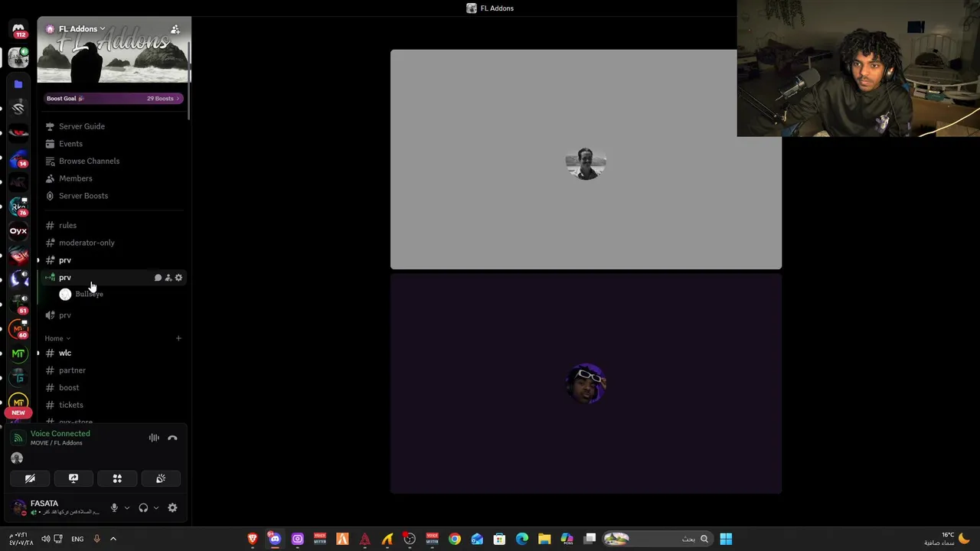Click the invite people icon beside FL Addons

175,29
